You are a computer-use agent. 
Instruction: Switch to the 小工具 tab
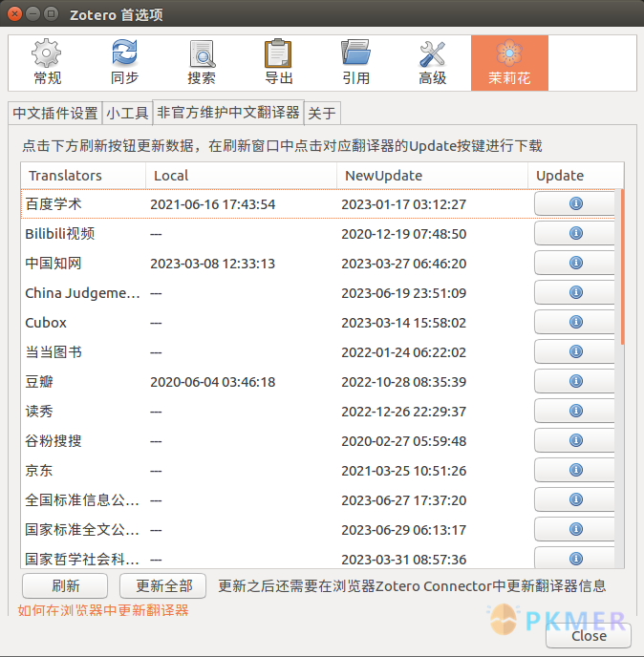[127, 113]
